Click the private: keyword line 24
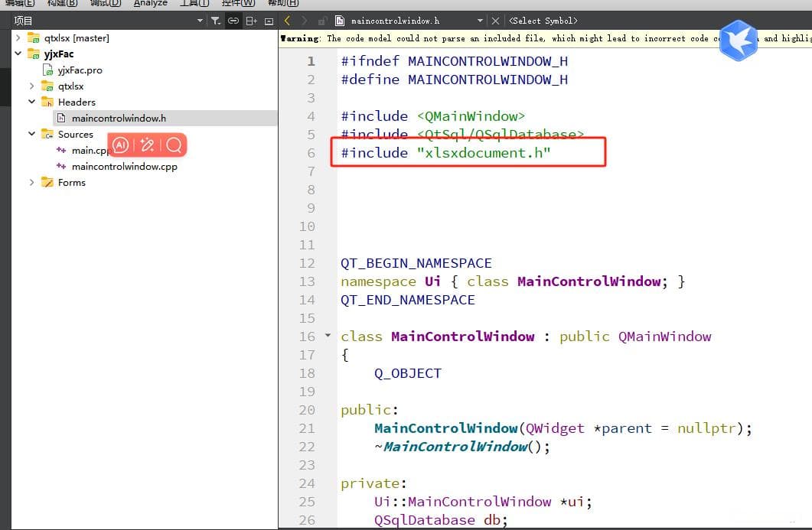 click(x=373, y=483)
